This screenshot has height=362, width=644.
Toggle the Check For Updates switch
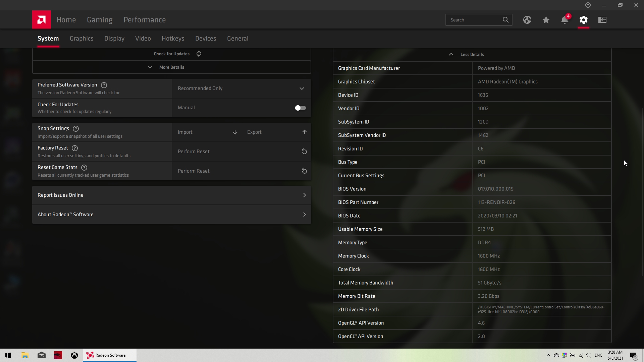300,108
